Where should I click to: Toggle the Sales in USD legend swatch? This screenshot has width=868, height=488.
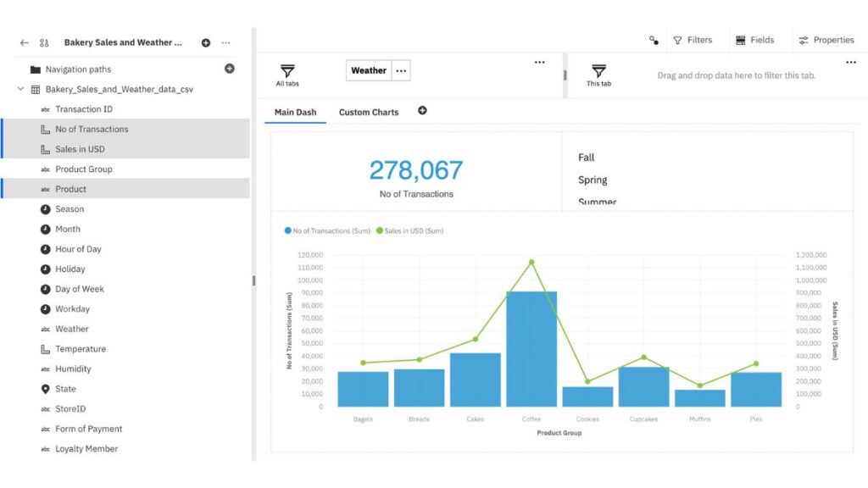380,230
